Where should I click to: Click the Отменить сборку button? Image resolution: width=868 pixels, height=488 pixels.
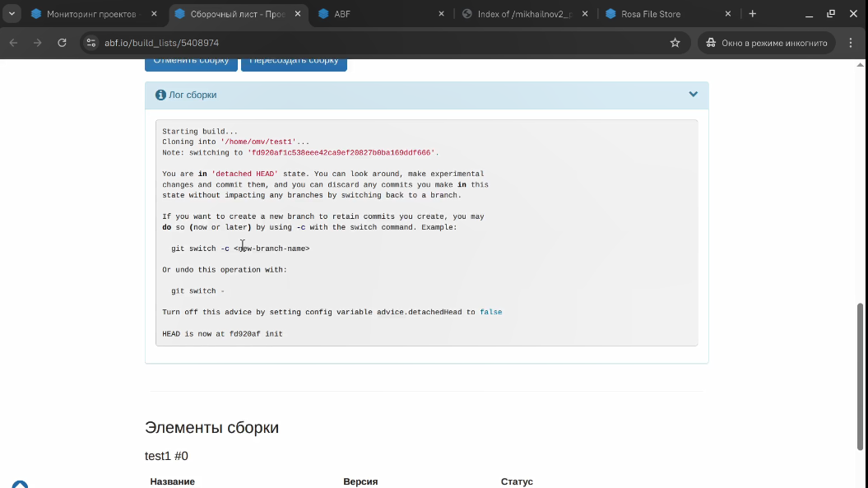point(191,63)
